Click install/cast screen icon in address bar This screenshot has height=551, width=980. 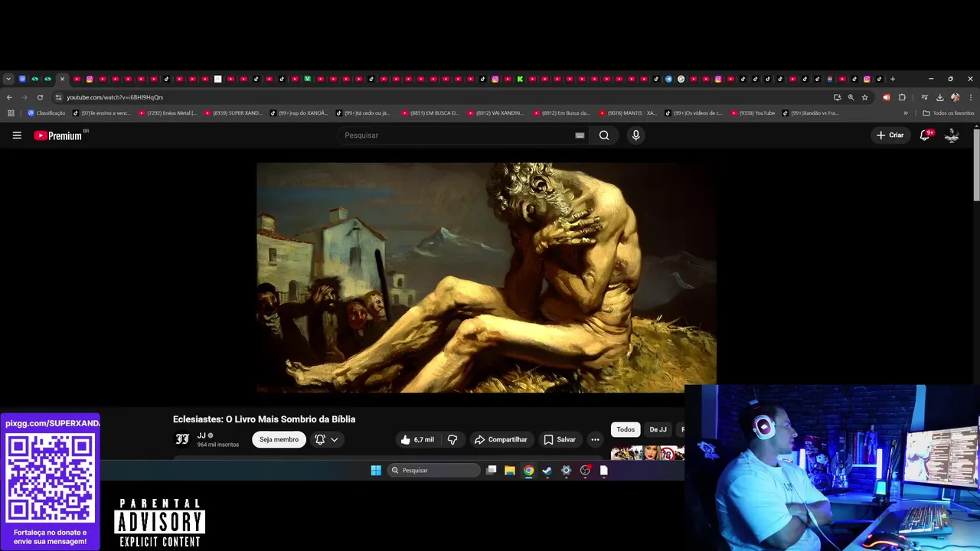coord(837,97)
